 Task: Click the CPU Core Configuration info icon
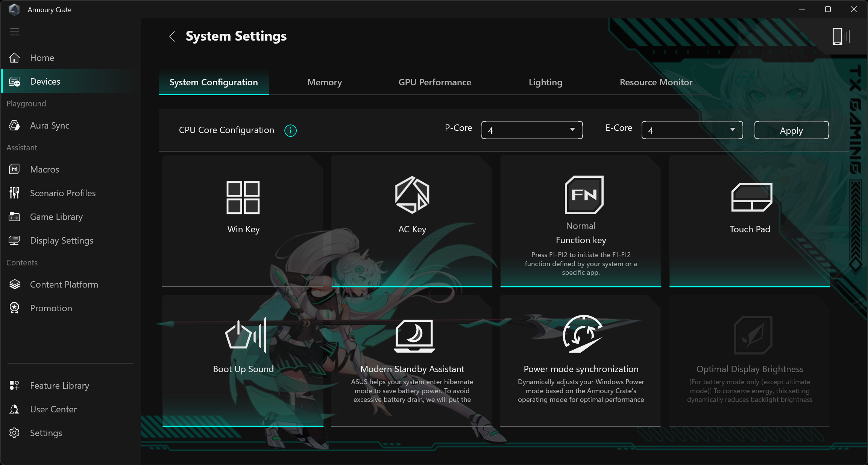[x=290, y=130]
